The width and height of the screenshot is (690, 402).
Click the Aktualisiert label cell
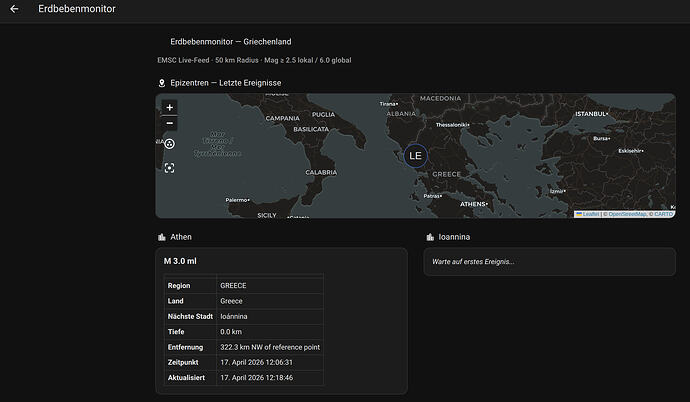190,378
